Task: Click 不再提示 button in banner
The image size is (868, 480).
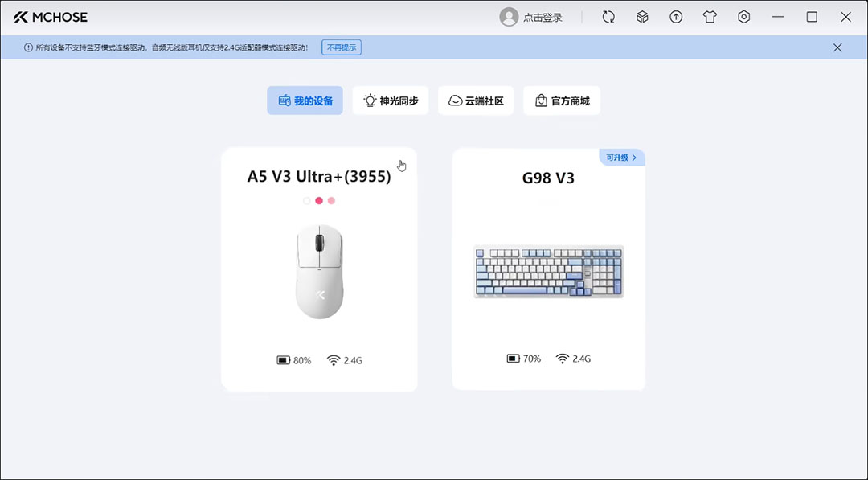Action: pyautogui.click(x=342, y=47)
